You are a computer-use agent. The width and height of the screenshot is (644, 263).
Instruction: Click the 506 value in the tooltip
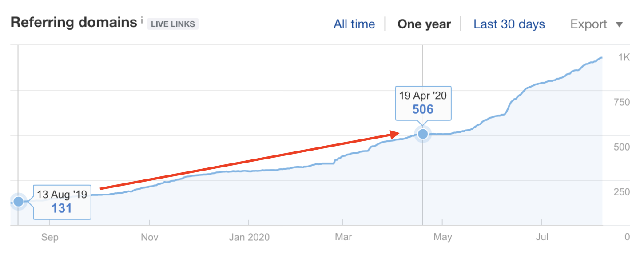(423, 109)
